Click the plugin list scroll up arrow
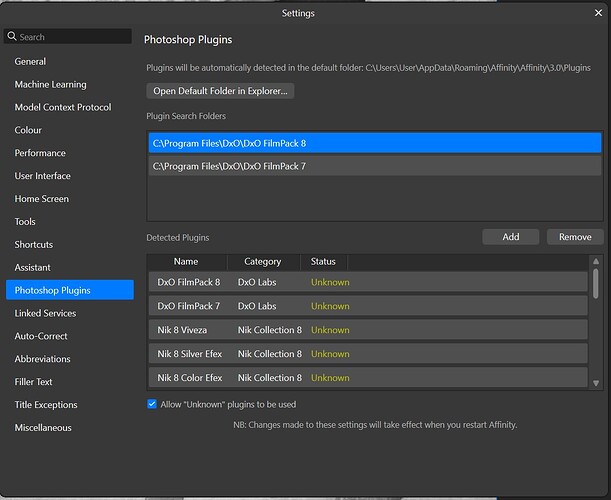Viewport: 611px width, 500px height. pyautogui.click(x=596, y=261)
